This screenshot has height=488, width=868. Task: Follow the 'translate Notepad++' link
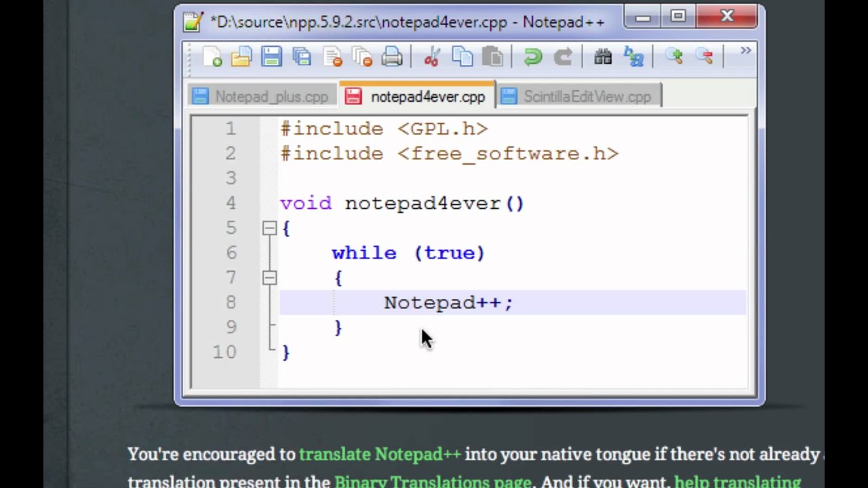tap(380, 454)
